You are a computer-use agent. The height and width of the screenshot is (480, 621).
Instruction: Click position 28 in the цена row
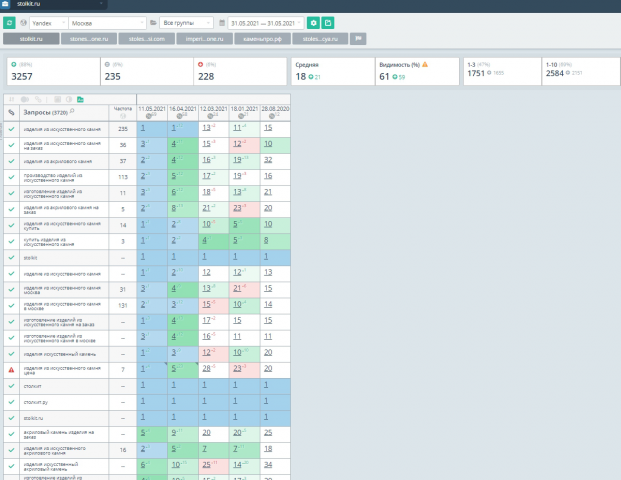pos(206,368)
